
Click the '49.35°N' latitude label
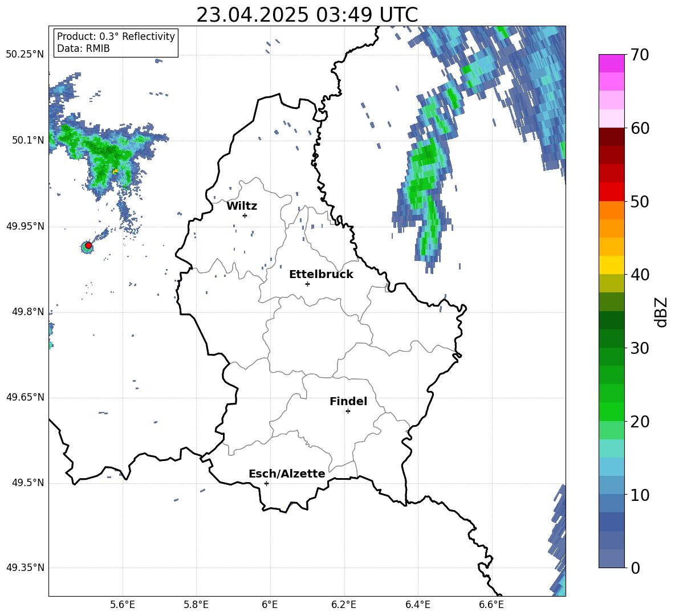(x=25, y=568)
